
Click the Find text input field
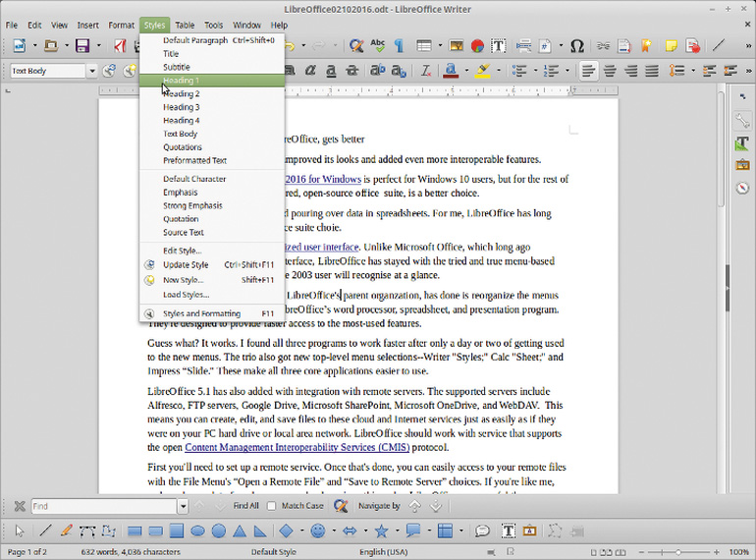click(104, 506)
